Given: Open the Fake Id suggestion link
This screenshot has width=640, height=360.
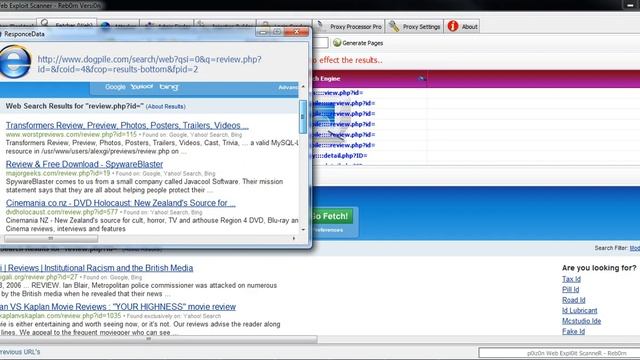Looking at the screenshot, I should 573,331.
